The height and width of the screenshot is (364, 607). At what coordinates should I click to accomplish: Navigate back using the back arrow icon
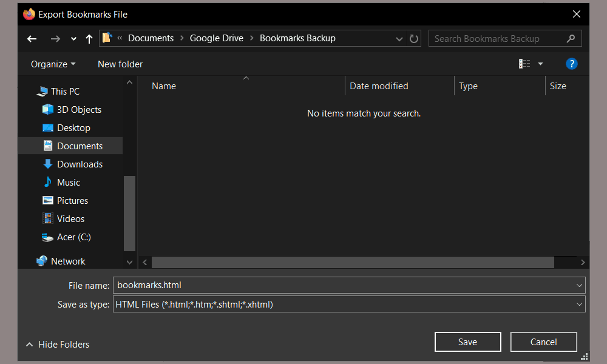pyautogui.click(x=32, y=38)
